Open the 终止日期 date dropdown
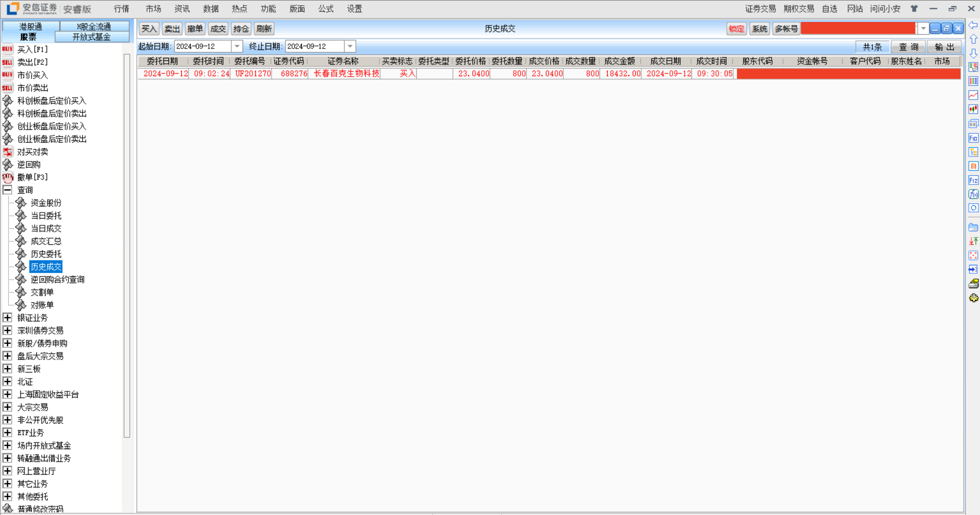 click(x=350, y=46)
